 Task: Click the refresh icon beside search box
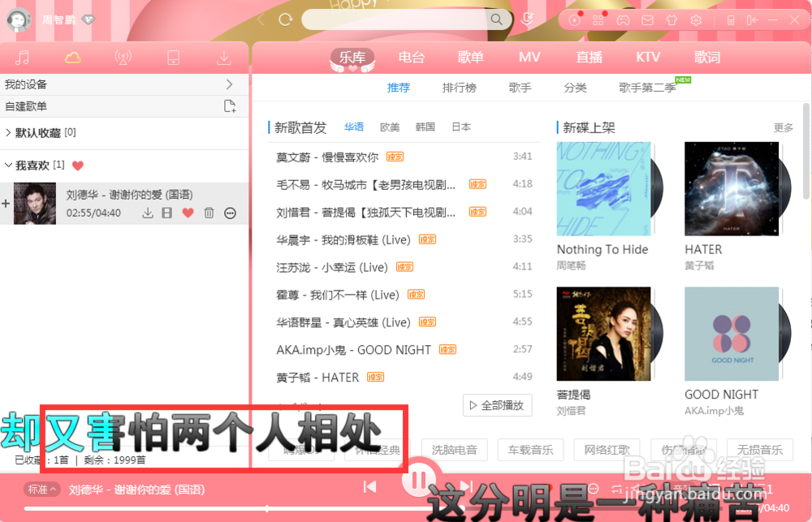[x=285, y=19]
